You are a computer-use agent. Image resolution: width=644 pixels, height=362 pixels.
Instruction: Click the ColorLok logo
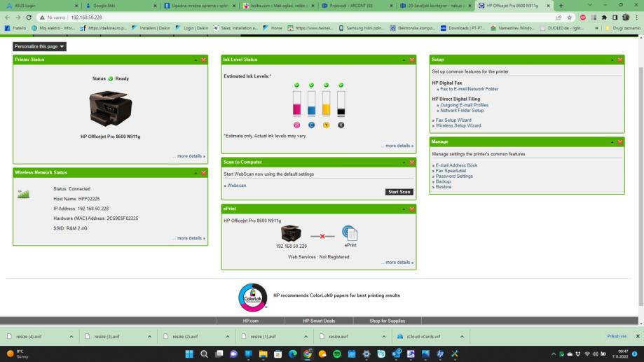pyautogui.click(x=252, y=297)
